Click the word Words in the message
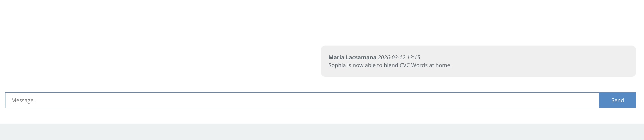The width and height of the screenshot is (644, 140). [419, 65]
